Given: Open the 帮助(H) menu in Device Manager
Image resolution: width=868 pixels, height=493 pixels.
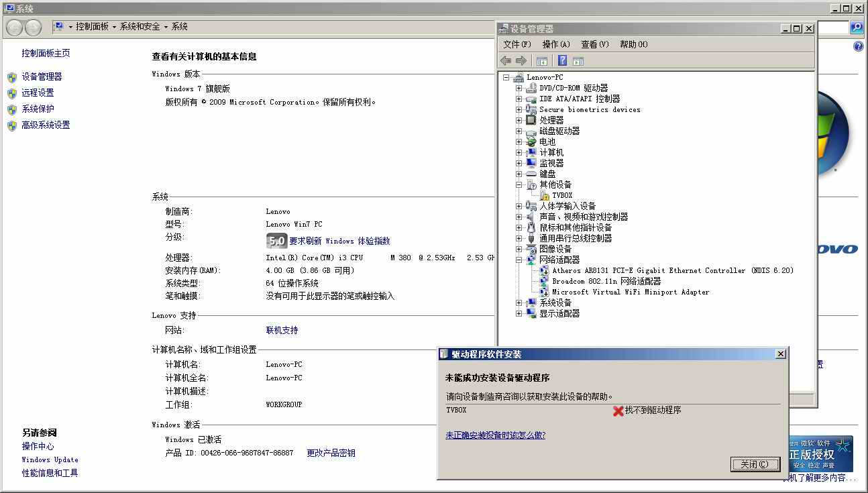Looking at the screenshot, I should [634, 44].
